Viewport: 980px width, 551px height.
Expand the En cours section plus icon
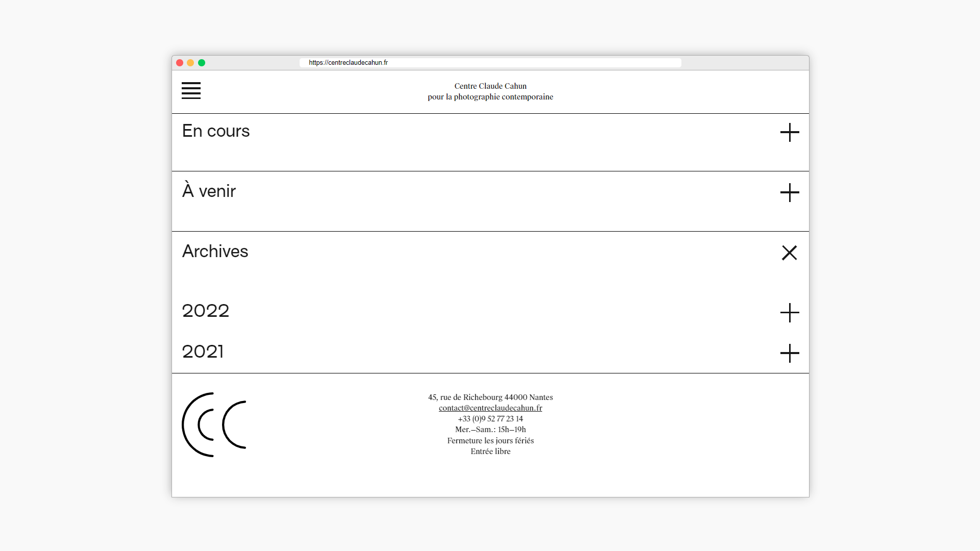pyautogui.click(x=789, y=132)
